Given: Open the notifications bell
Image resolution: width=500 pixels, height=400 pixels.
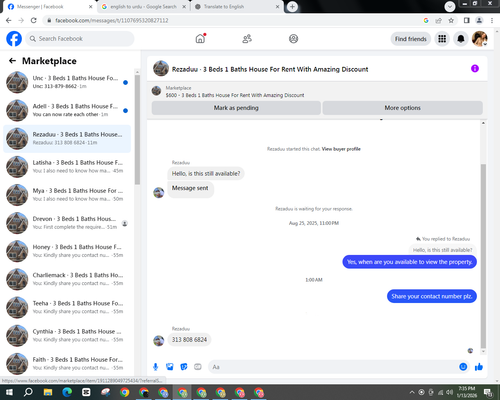Looking at the screenshot, I should pos(461,39).
